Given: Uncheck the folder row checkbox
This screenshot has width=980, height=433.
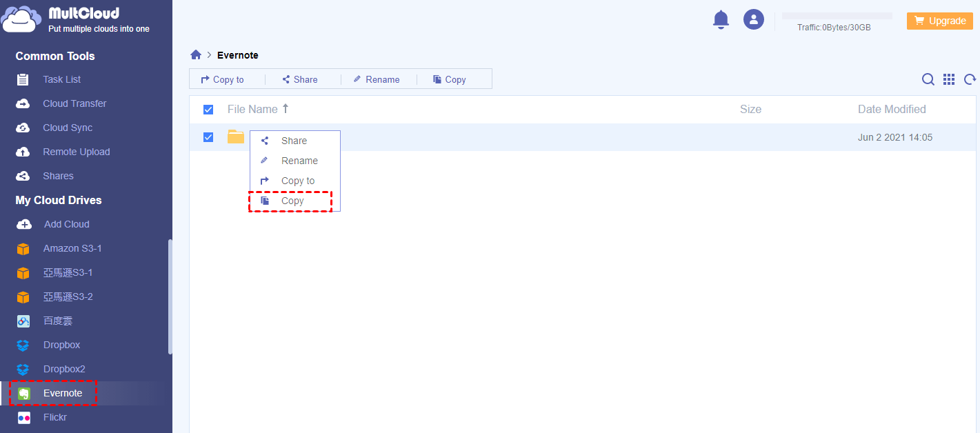Looking at the screenshot, I should 208,137.
